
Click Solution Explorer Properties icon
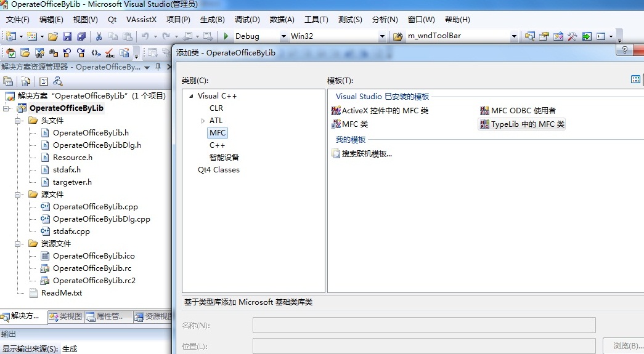coord(8,81)
